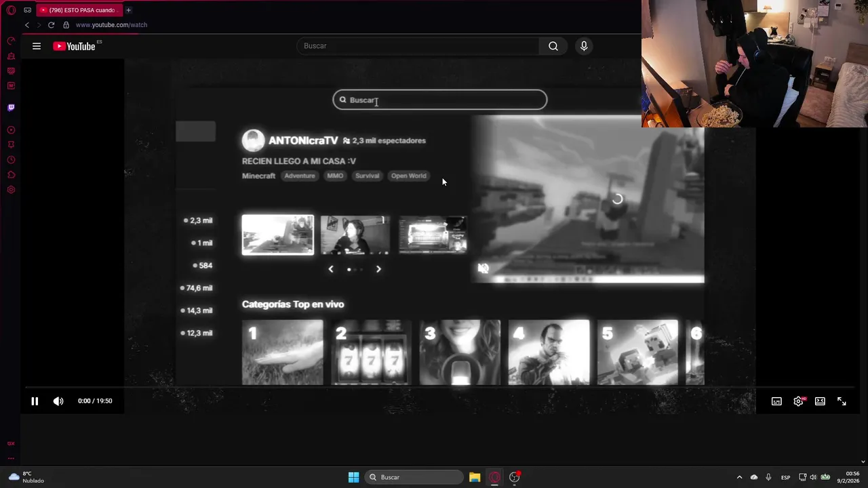Select the second carousel stream thumbnail
This screenshot has width=868, height=488.
pos(355,235)
